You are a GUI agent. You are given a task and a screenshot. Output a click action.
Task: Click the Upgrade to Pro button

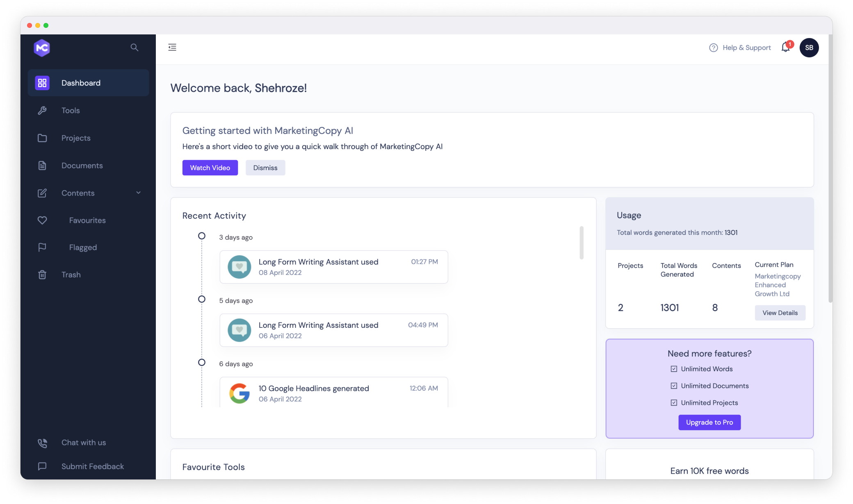tap(709, 422)
